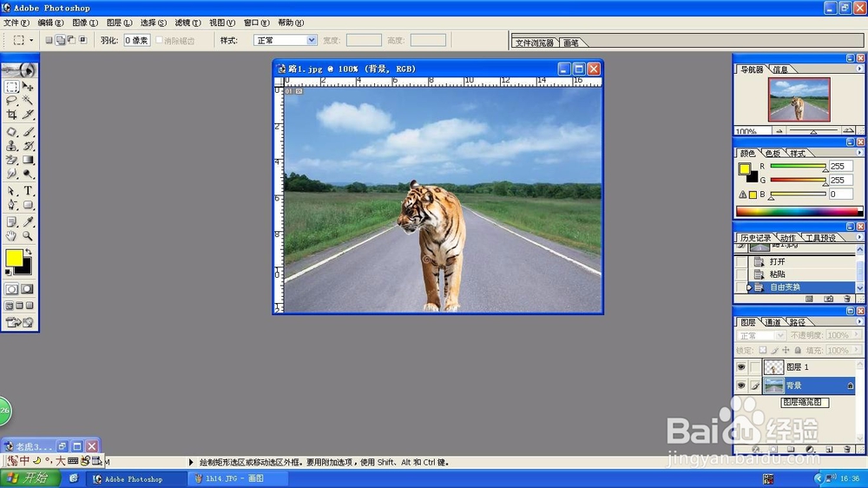Image resolution: width=868 pixels, height=488 pixels.
Task: Open the 图层 menu in menu bar
Action: coord(119,23)
